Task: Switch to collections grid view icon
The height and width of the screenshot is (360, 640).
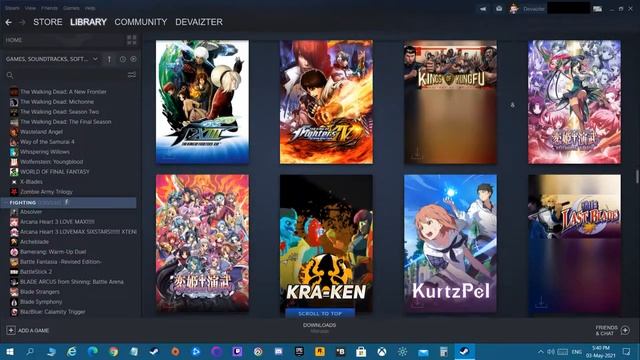Action: (132, 40)
